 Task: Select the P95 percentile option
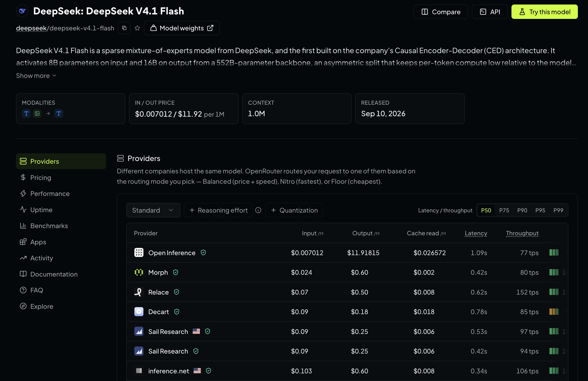(x=540, y=210)
